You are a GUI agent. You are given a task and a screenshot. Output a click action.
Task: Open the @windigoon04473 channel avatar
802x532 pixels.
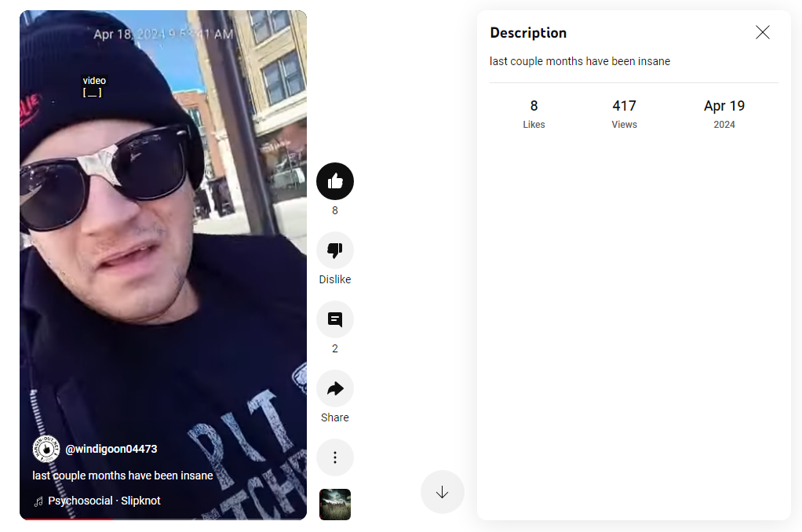46,449
